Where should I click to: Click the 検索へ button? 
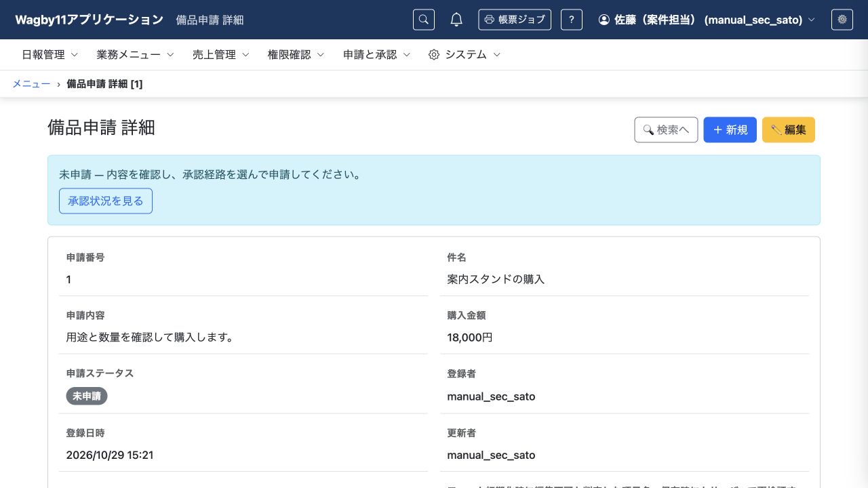(x=666, y=129)
